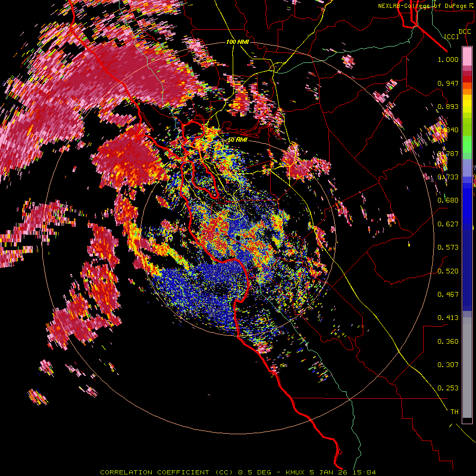Viewport: 476px width, 476px height.
Task: Click the 0.573 color scale value
Action: coord(448,248)
